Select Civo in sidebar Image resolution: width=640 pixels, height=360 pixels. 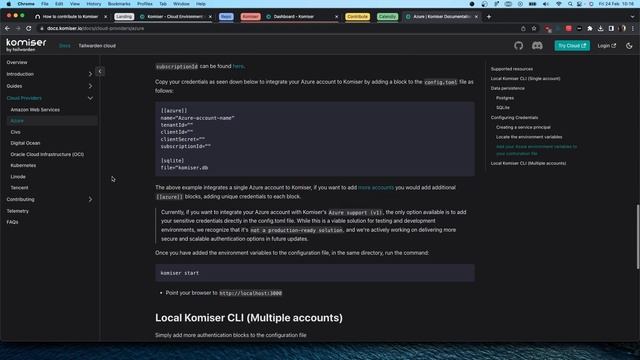coord(16,132)
